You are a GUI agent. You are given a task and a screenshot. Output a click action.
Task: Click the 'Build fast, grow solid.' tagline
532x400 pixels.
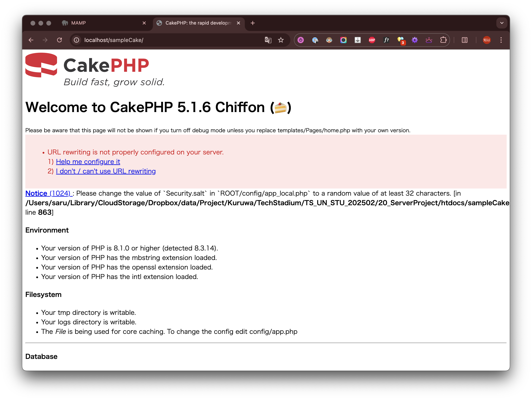click(x=114, y=82)
